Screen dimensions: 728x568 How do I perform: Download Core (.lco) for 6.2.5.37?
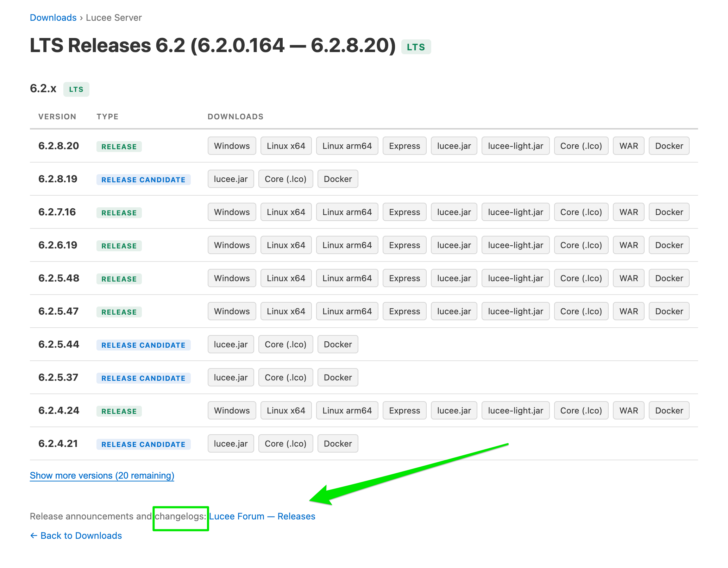point(286,377)
